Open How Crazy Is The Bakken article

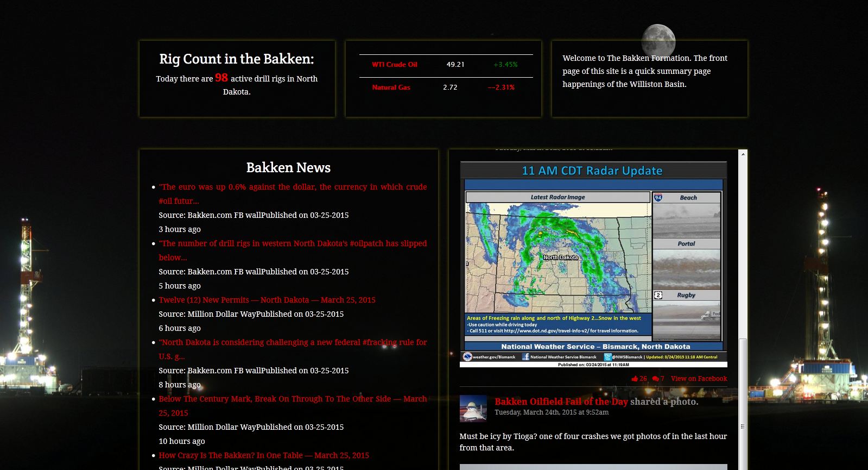point(264,455)
